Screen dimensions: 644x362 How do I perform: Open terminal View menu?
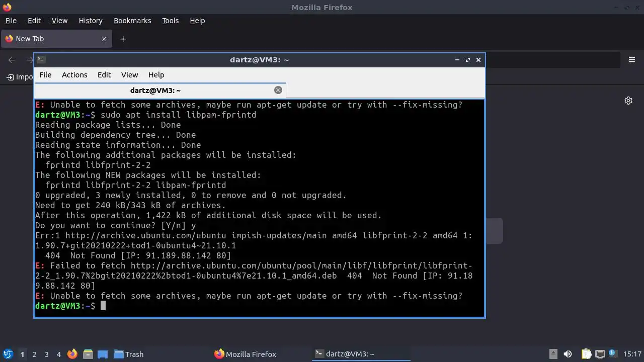pos(129,75)
